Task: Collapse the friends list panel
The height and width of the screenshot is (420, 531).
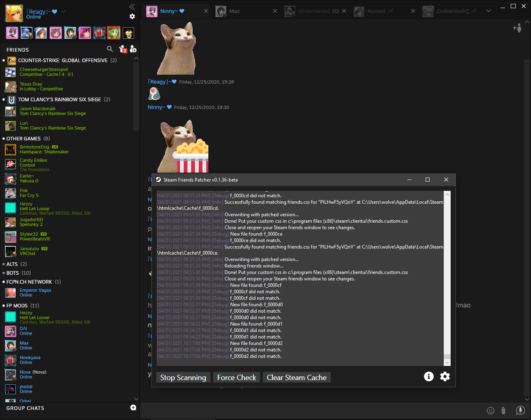Action: (x=132, y=6)
